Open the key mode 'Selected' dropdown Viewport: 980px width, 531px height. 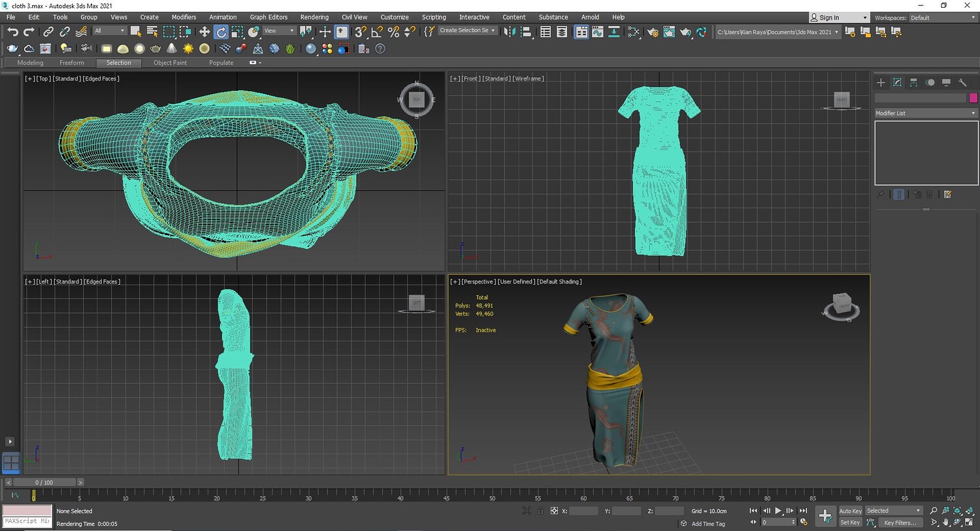pos(893,511)
